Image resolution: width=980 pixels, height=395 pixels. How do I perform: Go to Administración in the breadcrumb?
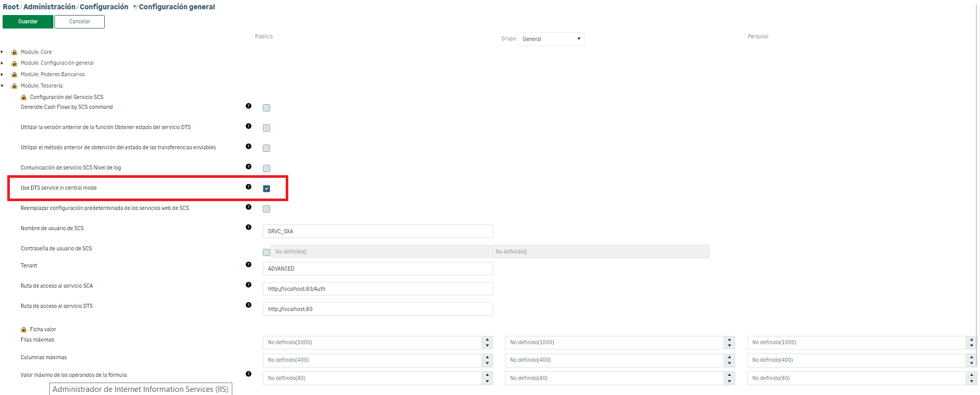click(49, 7)
